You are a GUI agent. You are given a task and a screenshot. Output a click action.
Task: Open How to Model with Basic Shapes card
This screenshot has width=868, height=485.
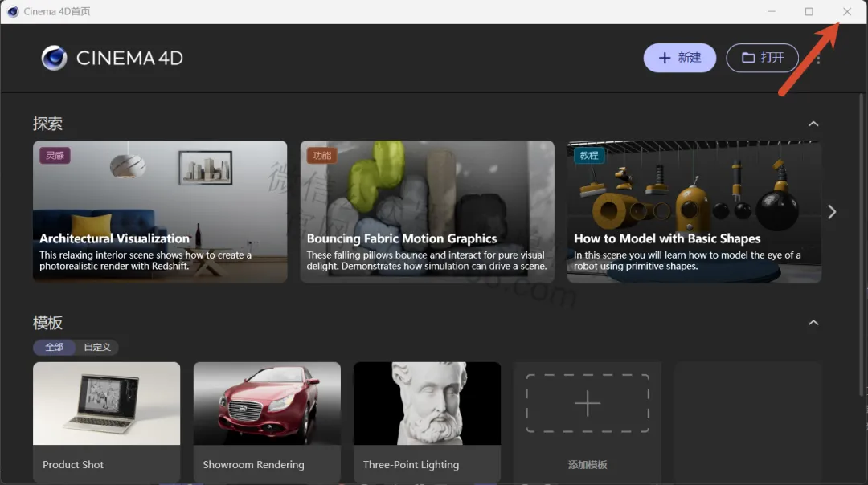tap(694, 211)
